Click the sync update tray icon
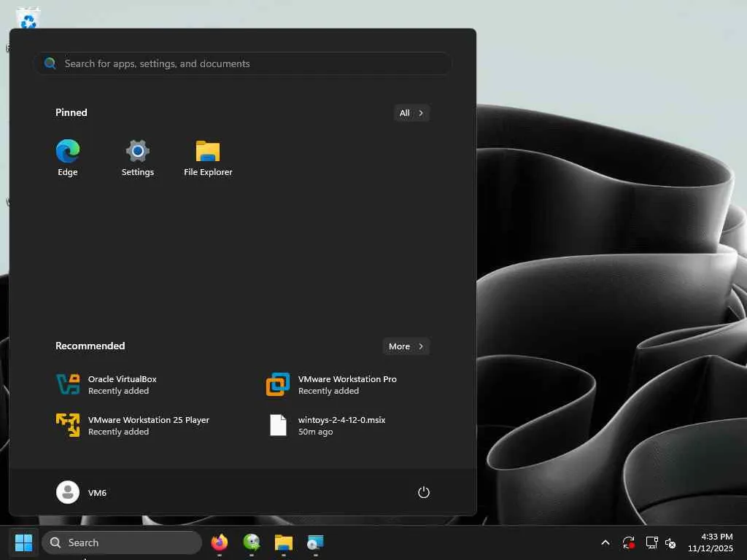The image size is (747, 560). pyautogui.click(x=628, y=542)
